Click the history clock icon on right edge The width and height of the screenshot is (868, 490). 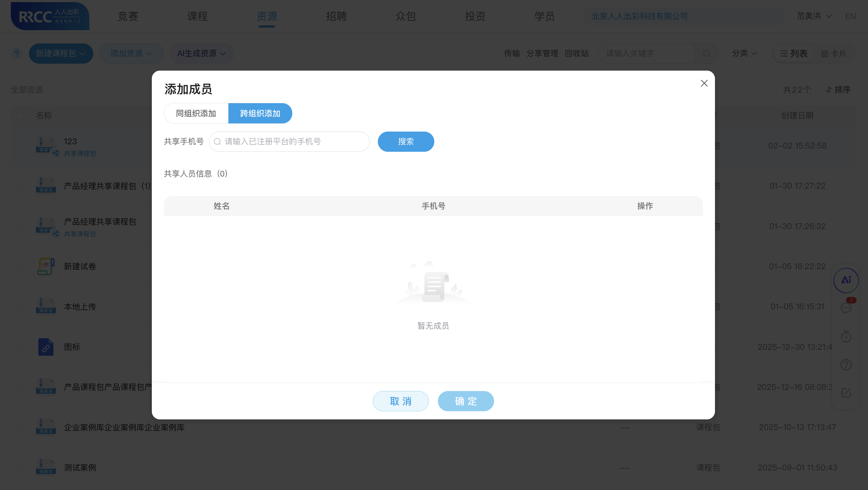point(846,336)
